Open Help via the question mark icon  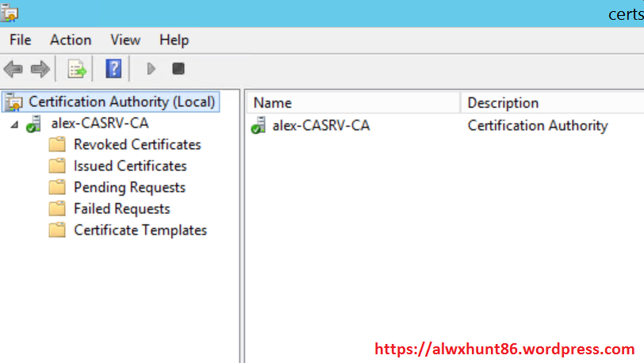tap(113, 69)
